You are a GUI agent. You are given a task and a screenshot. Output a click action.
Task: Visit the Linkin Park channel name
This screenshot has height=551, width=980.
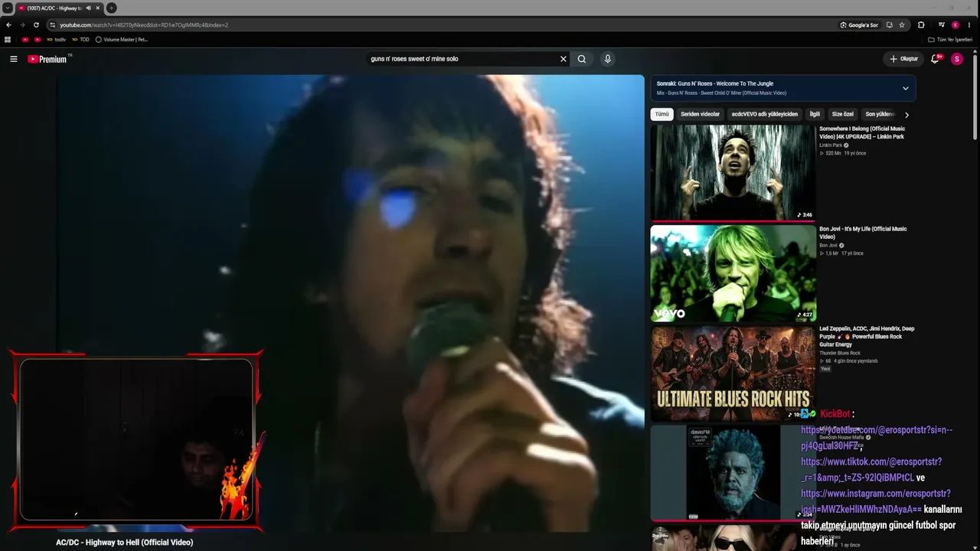tap(831, 145)
